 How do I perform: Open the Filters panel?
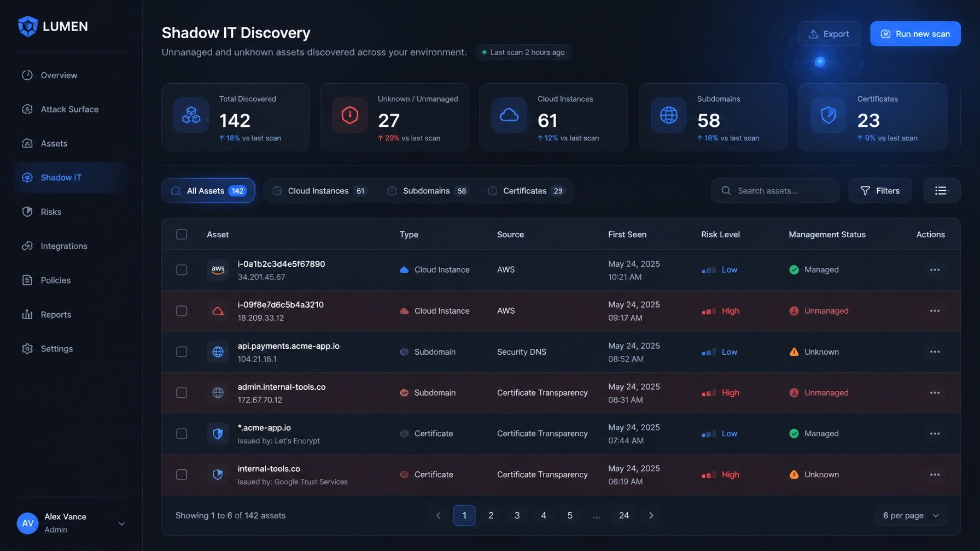879,191
